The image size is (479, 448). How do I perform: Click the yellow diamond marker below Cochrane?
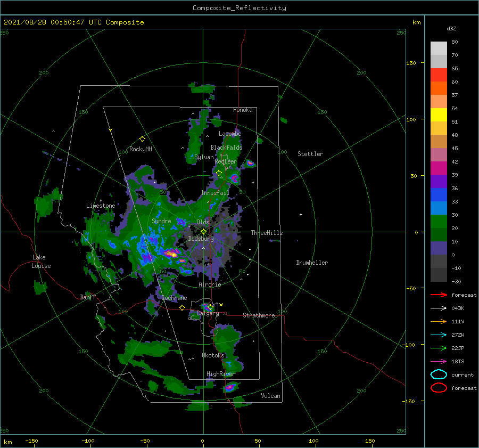[182, 307]
